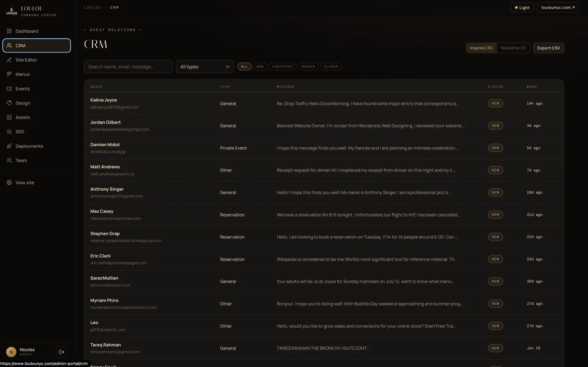This screenshot has height=367, width=588.
Task: Click the logout icon next to Nicolas
Action: [x=62, y=352]
